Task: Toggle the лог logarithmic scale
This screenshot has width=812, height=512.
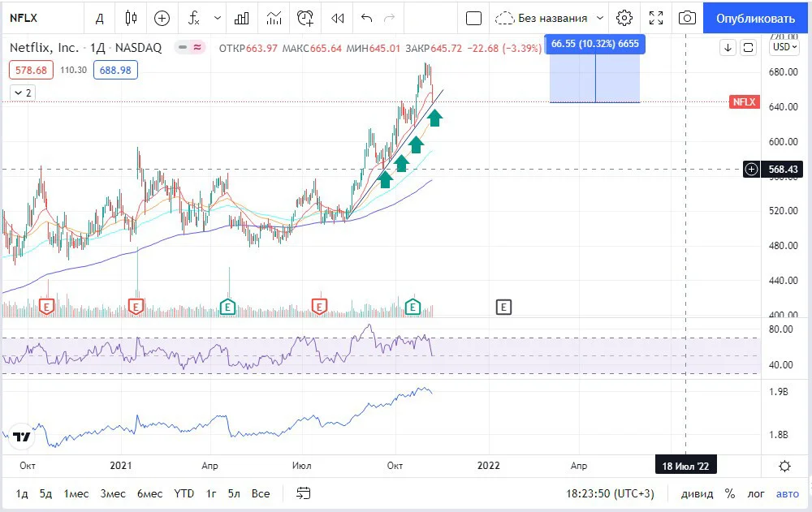Action: coord(755,493)
